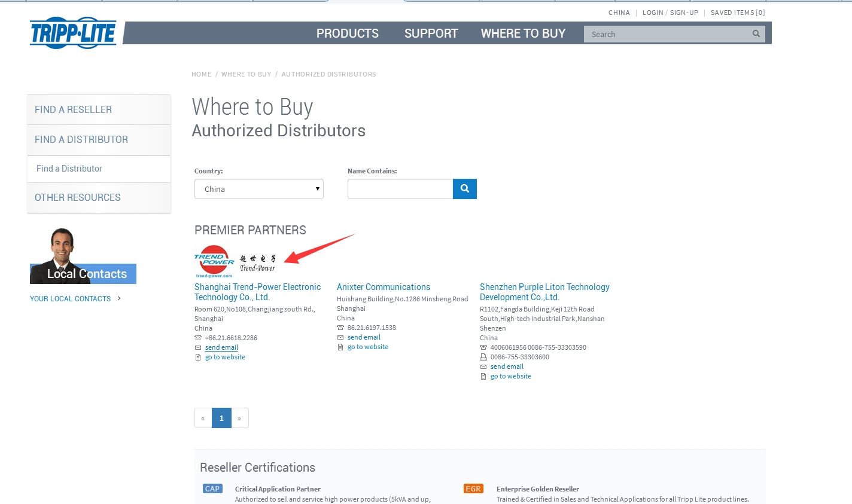This screenshot has width=852, height=504.
Task: Open SAVED ITEMS [0]
Action: [x=738, y=13]
